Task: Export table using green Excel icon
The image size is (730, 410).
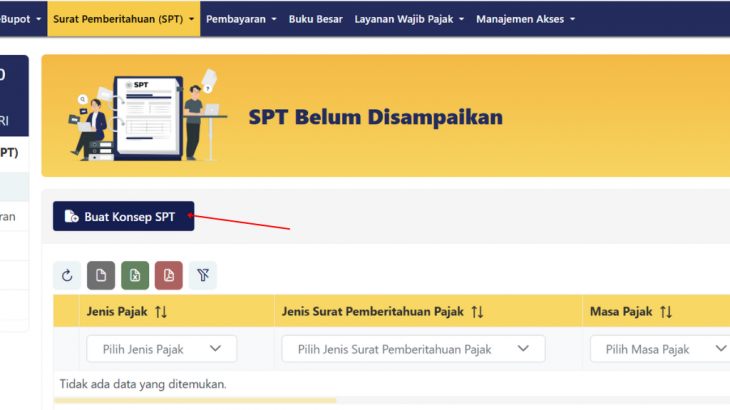Action: point(135,275)
